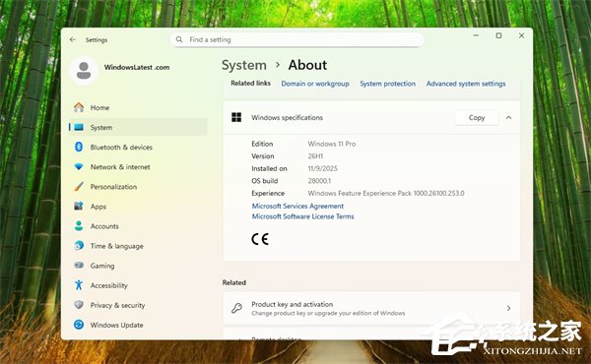Click the Windows logo in specifications header

pos(236,117)
